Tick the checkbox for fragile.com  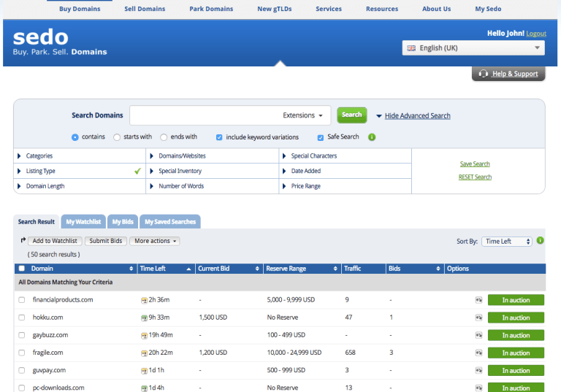22,353
